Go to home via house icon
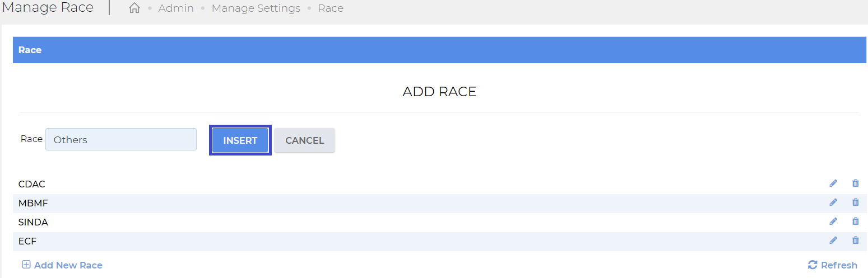 [134, 8]
